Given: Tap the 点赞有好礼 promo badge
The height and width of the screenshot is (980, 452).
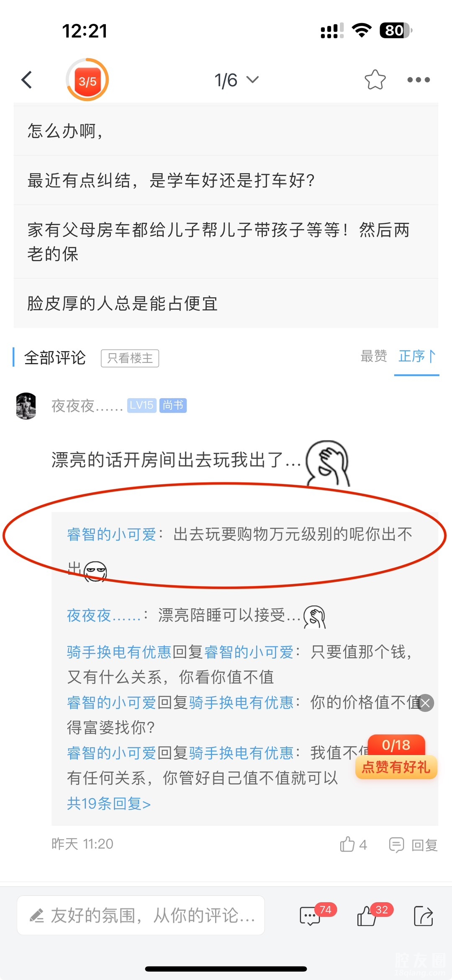Looking at the screenshot, I should (396, 758).
